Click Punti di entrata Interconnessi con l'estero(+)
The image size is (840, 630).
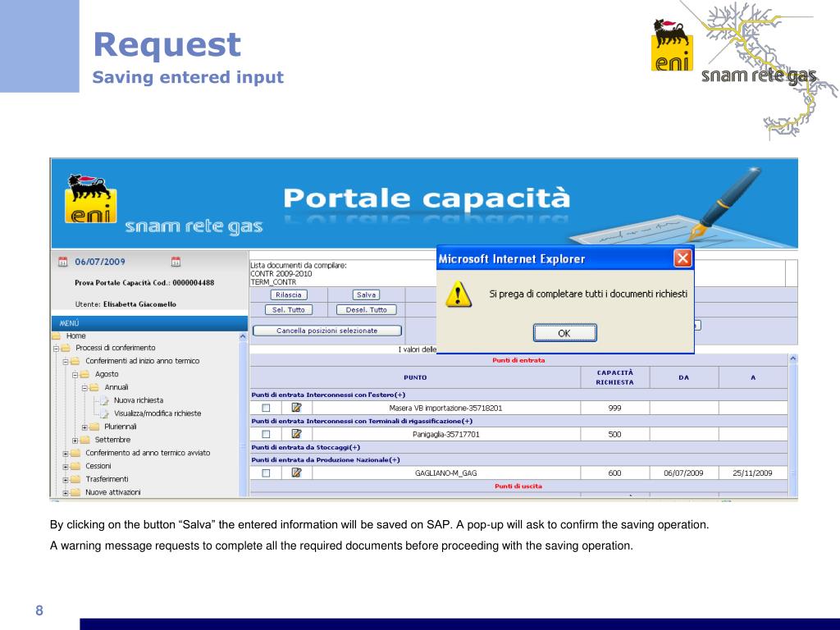tap(328, 395)
